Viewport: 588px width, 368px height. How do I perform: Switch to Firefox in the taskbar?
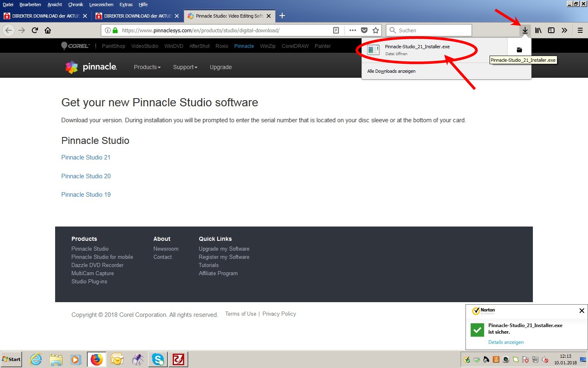pyautogui.click(x=97, y=359)
